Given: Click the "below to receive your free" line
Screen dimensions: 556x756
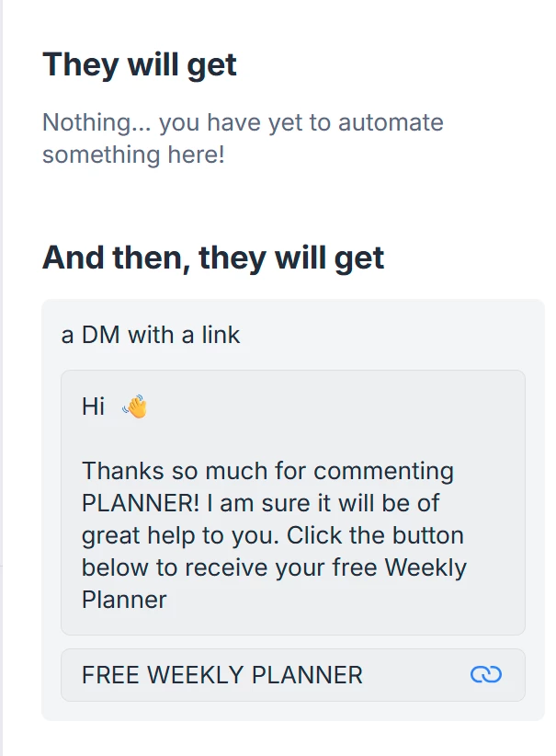Looking at the screenshot, I should (x=229, y=567).
